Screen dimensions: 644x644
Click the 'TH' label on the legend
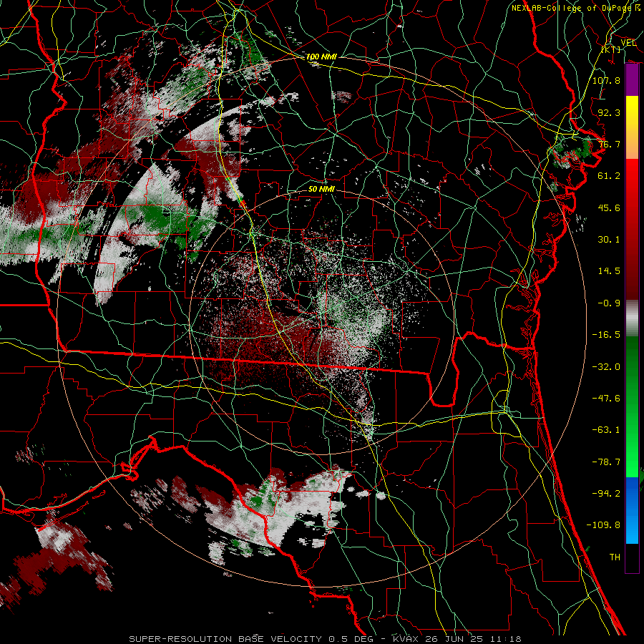click(615, 557)
